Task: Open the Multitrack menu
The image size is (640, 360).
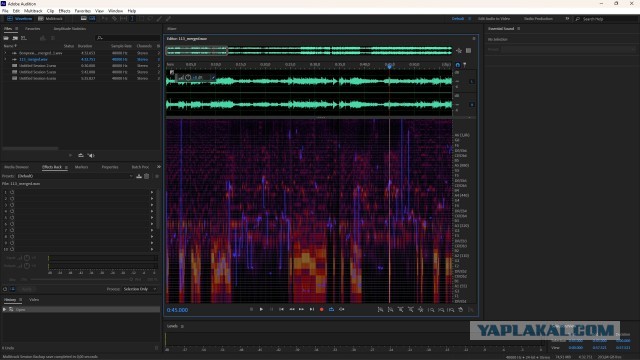Action: [33, 11]
